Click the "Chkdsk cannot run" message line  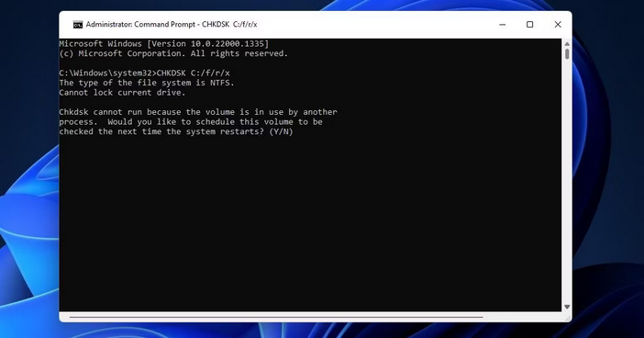click(198, 112)
